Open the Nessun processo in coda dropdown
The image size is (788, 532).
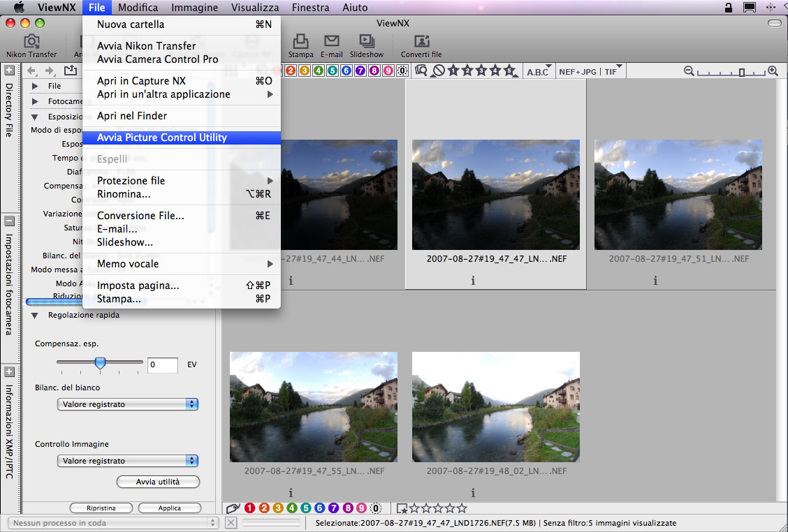(x=114, y=523)
